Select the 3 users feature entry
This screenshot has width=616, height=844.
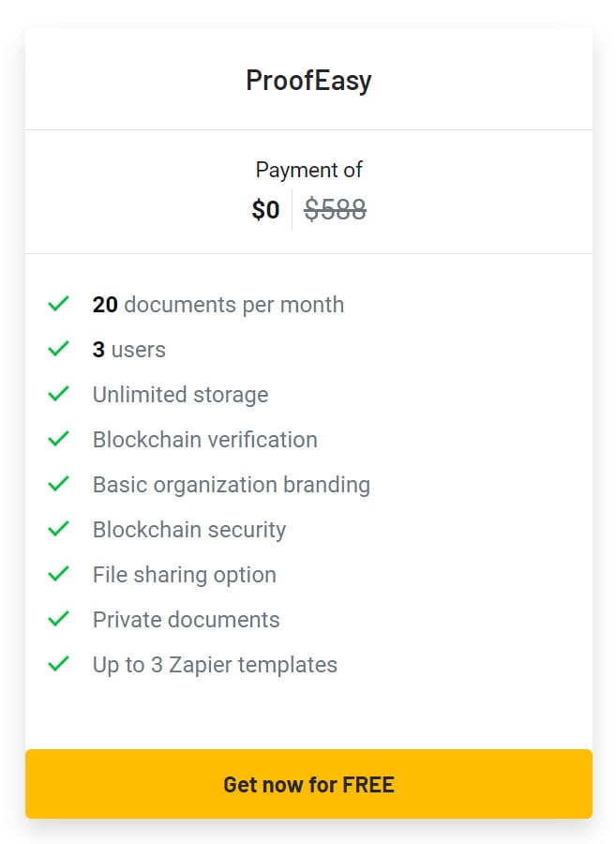tap(128, 349)
